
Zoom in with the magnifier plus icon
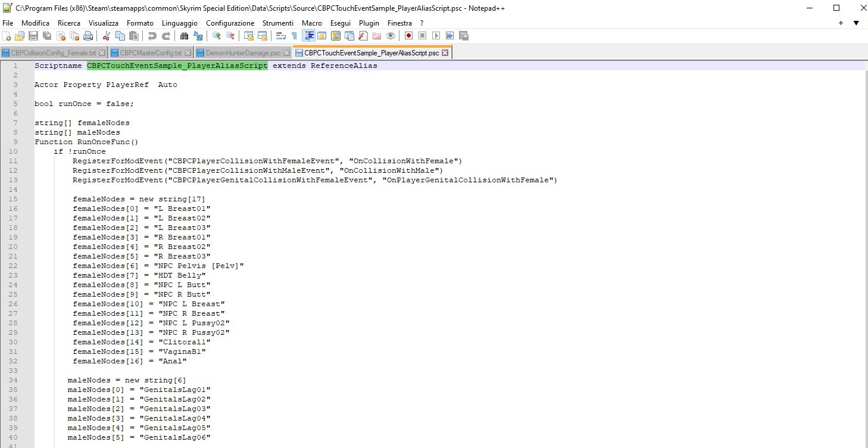[x=216, y=36]
